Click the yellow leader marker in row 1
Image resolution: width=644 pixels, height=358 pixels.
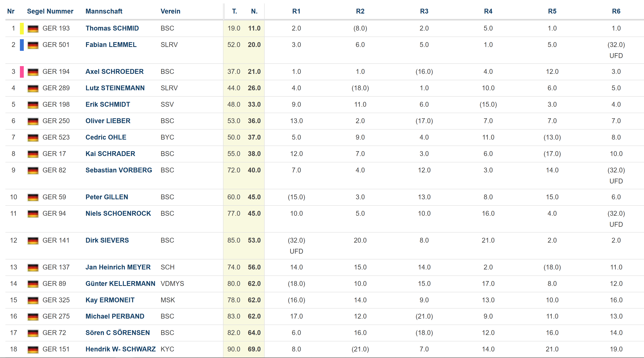pos(22,28)
